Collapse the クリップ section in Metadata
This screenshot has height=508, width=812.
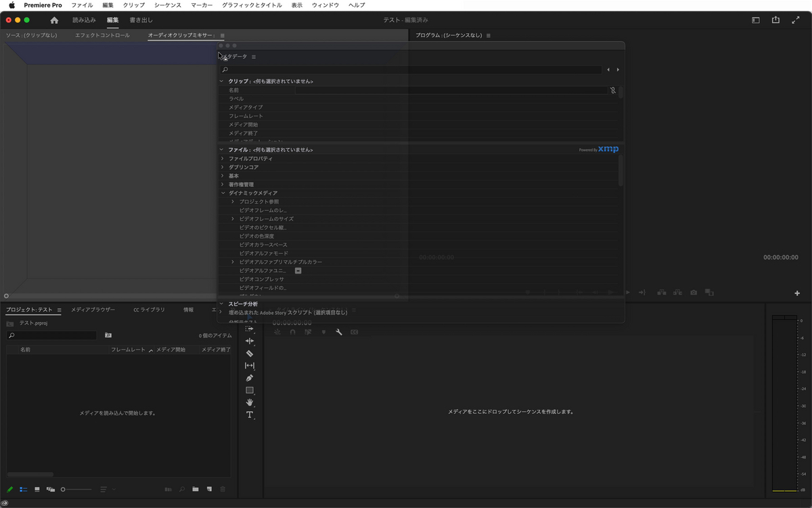[x=221, y=81]
